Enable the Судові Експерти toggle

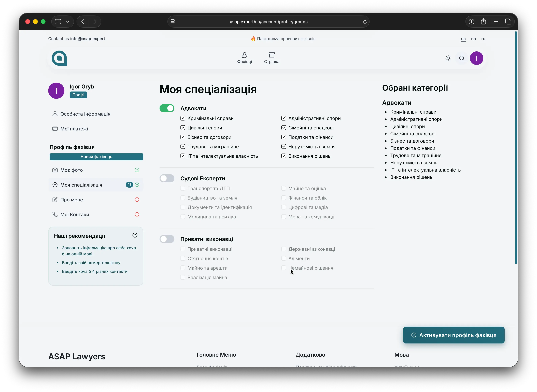[167, 178]
